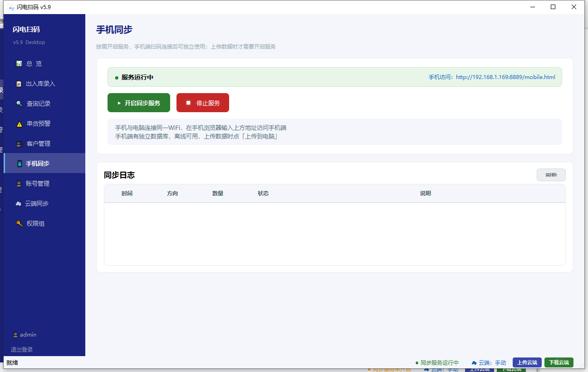Click 上传云端 button in status bar

pos(527,362)
